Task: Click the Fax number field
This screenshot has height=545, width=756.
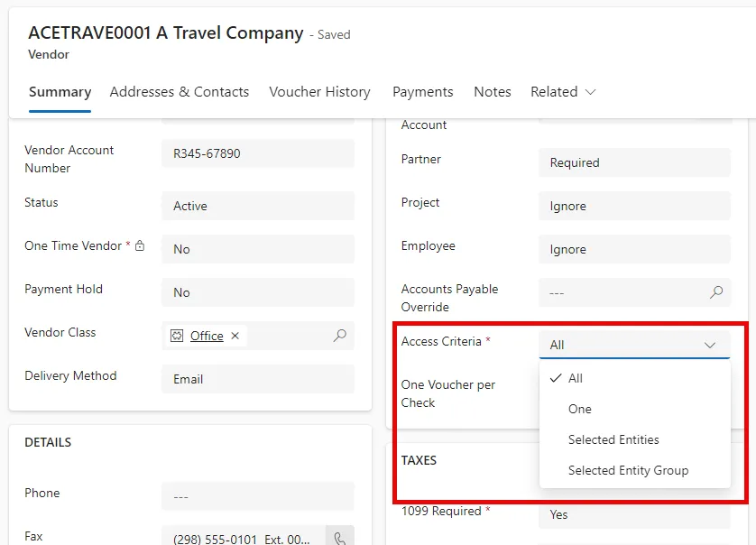Action: click(x=244, y=537)
